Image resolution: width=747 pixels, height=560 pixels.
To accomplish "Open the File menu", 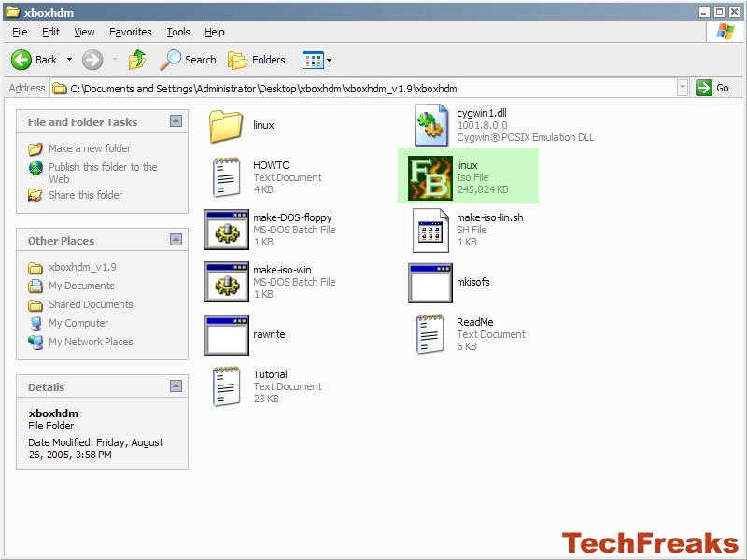I will (x=20, y=32).
